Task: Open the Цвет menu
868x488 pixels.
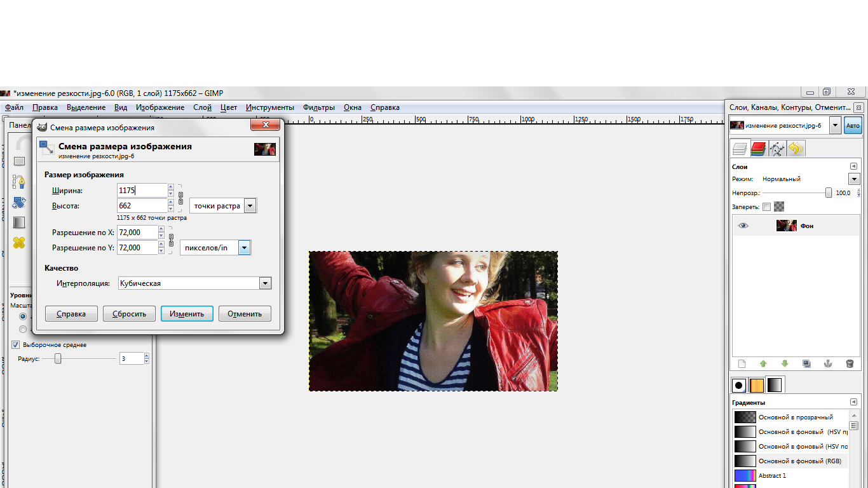Action: [x=229, y=107]
